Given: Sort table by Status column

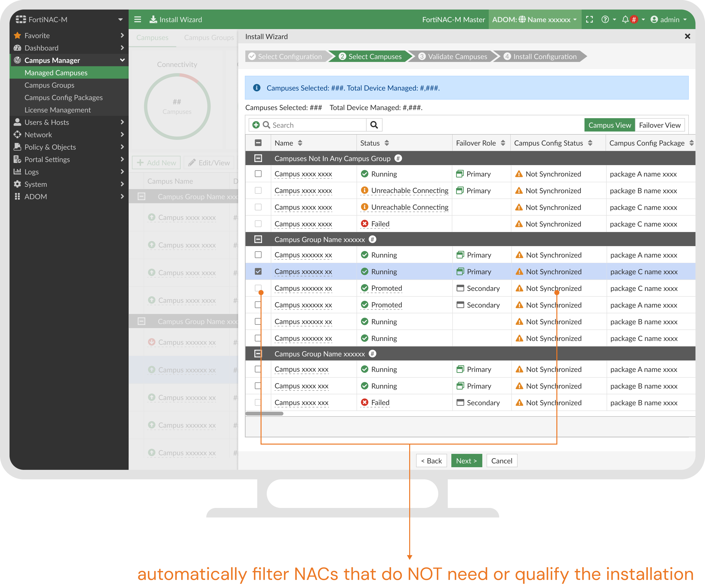Looking at the screenshot, I should coord(387,143).
